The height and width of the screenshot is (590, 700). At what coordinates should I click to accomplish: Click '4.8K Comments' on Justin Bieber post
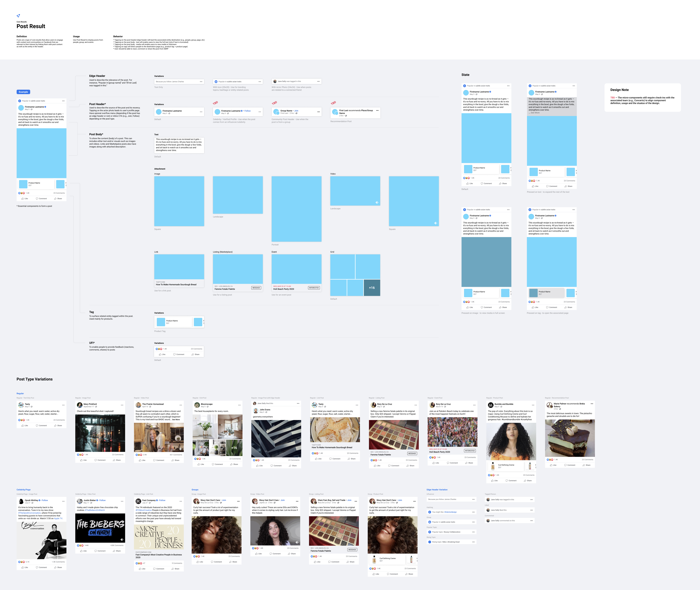[x=117, y=545]
